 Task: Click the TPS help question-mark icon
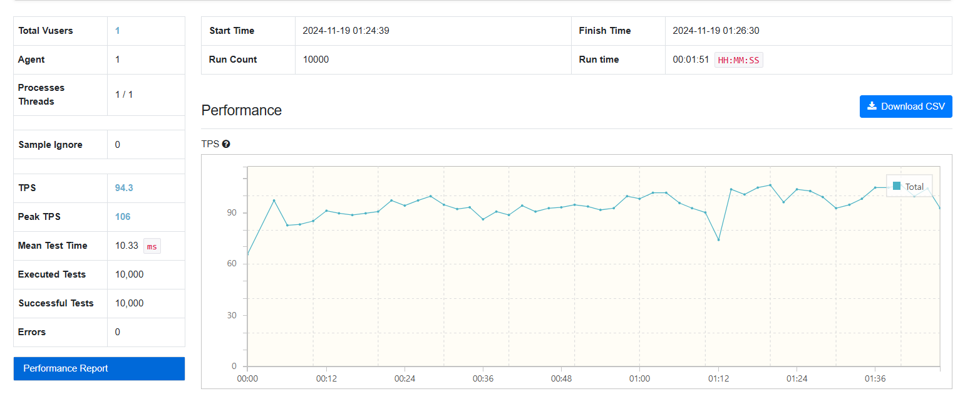(226, 144)
